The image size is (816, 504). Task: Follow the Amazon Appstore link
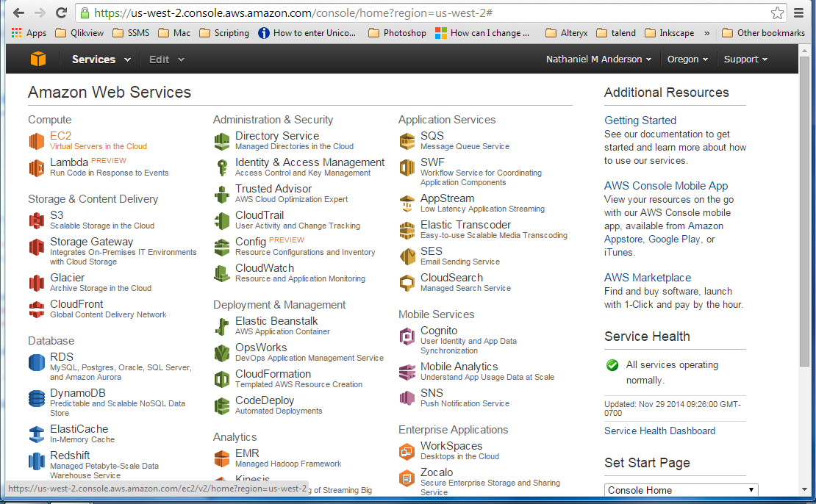664,232
